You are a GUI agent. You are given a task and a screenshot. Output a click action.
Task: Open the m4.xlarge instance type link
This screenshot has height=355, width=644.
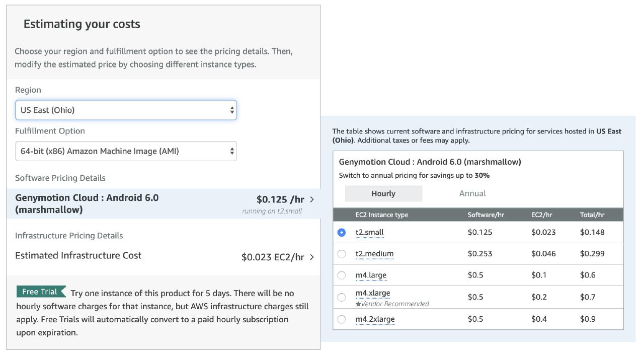(x=373, y=293)
